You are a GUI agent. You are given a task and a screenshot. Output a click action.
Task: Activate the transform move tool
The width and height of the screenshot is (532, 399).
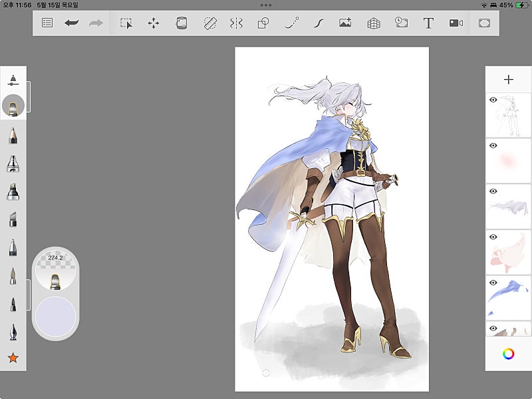point(154,23)
